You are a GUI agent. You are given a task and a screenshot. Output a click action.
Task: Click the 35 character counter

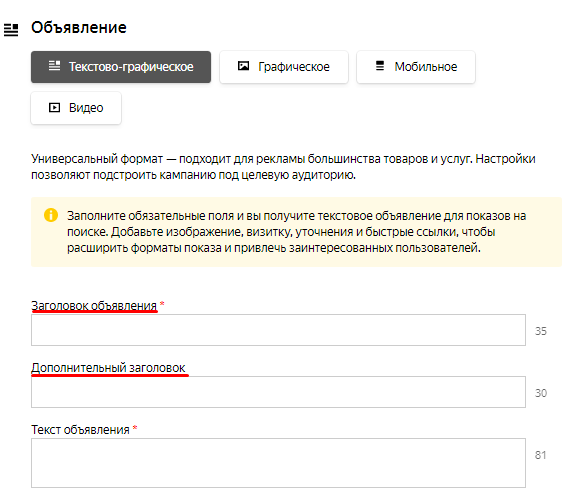pyautogui.click(x=541, y=331)
